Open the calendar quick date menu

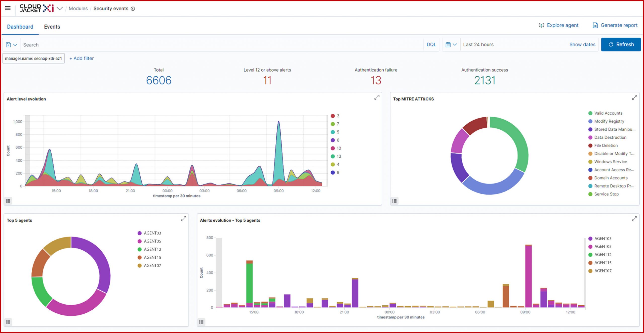pos(451,44)
